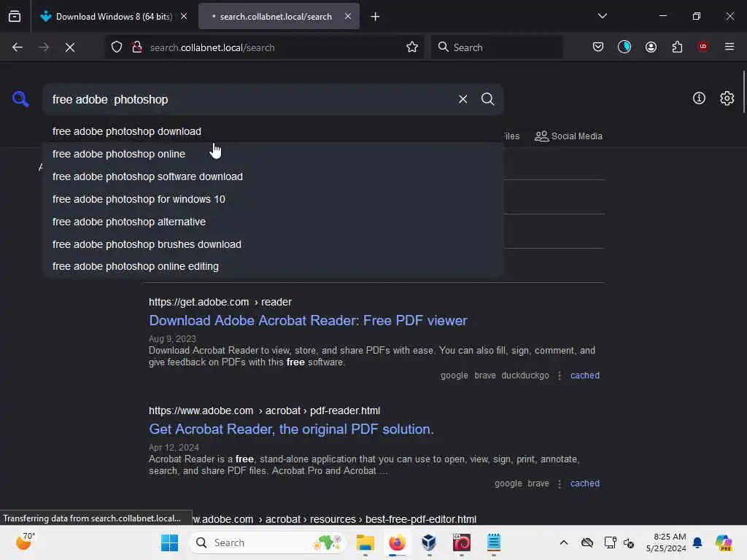This screenshot has width=747, height=560.
Task: Open cached link for get.adobe.com reader result
Action: 585,376
